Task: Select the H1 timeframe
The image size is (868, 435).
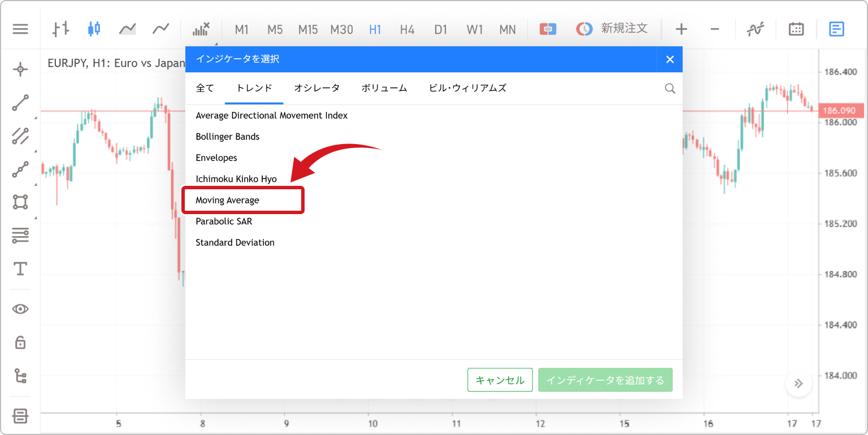Action: pos(375,29)
